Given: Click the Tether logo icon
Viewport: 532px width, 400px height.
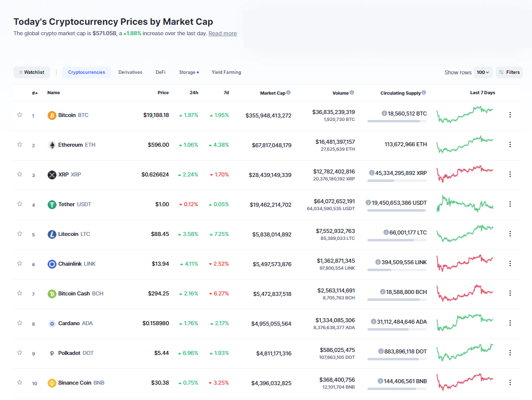Looking at the screenshot, I should (52, 205).
